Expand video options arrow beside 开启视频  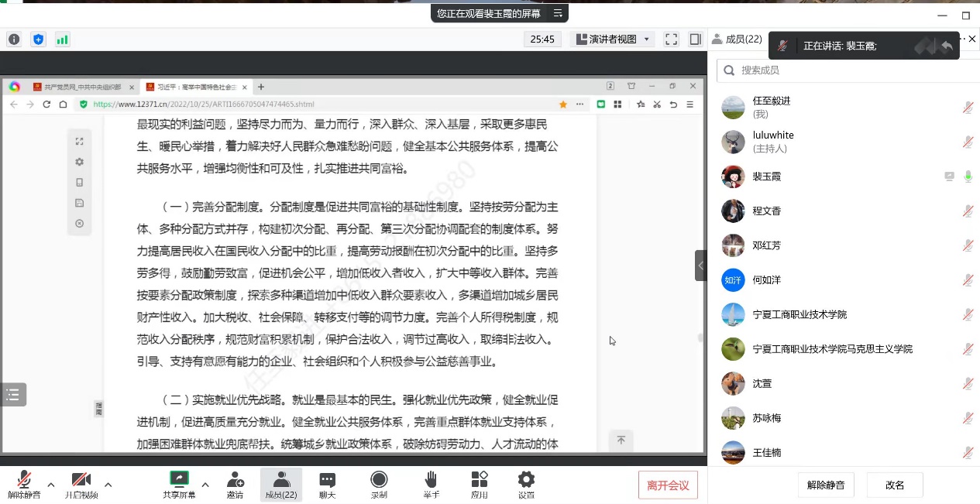108,485
